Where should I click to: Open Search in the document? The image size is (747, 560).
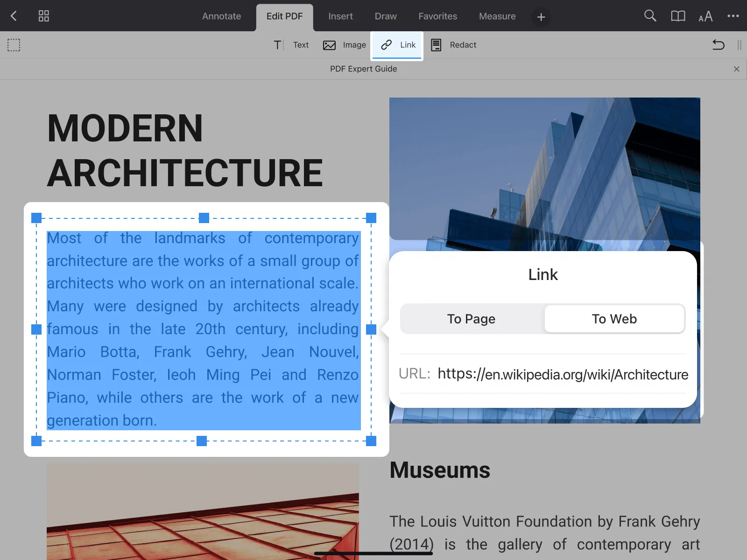650,16
